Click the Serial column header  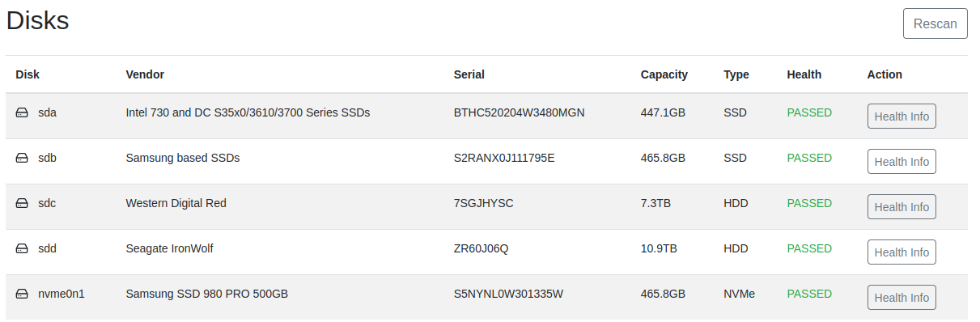(x=469, y=74)
